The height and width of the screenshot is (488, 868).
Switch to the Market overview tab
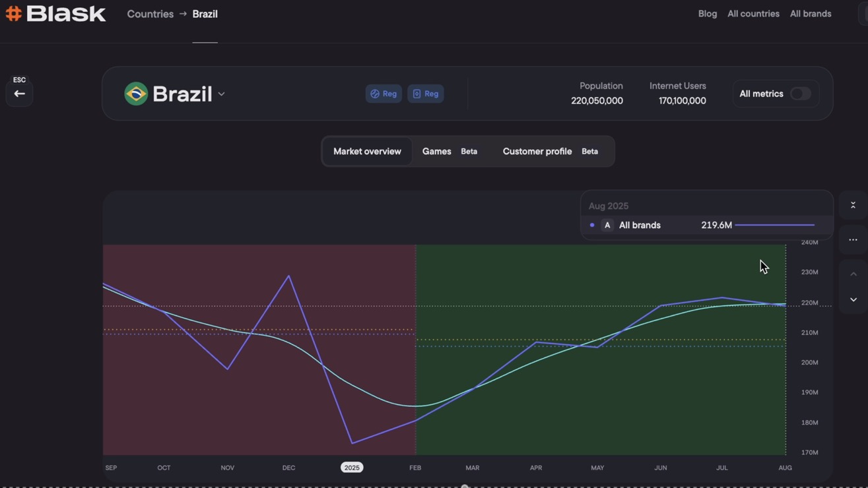click(367, 152)
